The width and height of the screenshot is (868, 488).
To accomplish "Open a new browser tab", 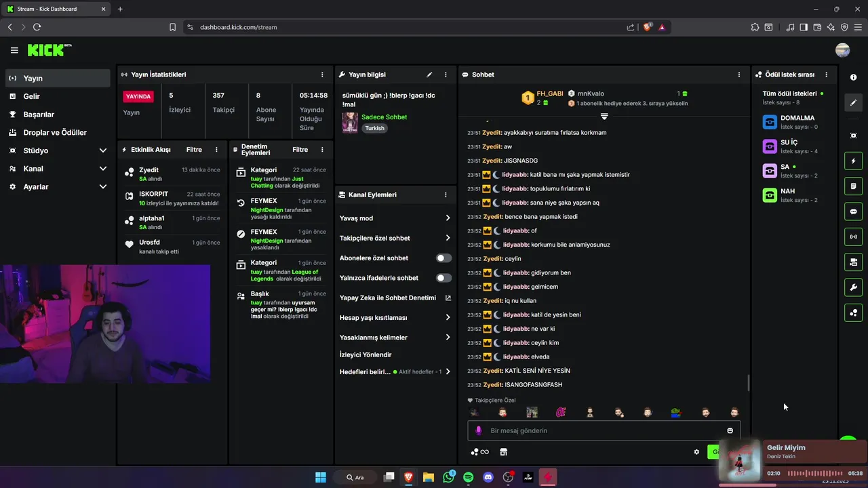I will pyautogui.click(x=120, y=9).
